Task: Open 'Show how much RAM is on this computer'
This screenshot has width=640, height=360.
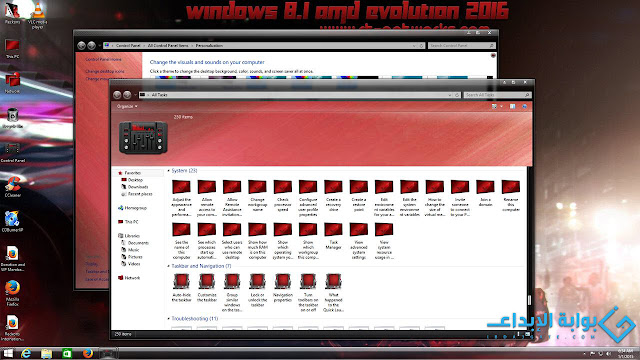Action: [x=257, y=241]
